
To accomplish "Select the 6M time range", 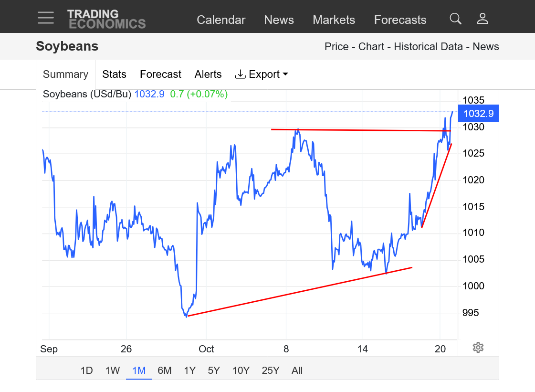I will pos(164,371).
